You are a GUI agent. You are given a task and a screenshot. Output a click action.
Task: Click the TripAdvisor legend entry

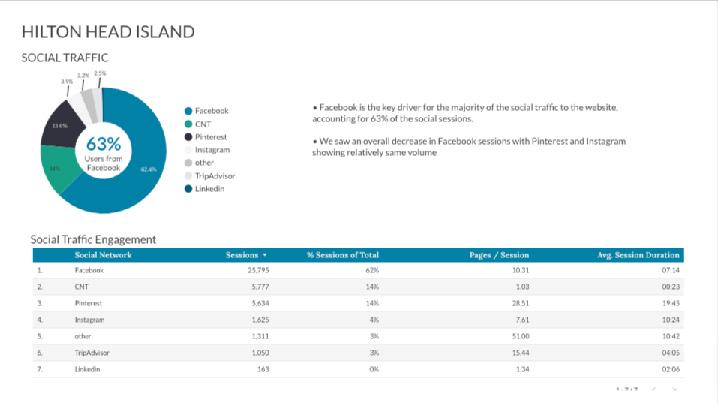pyautogui.click(x=210, y=176)
